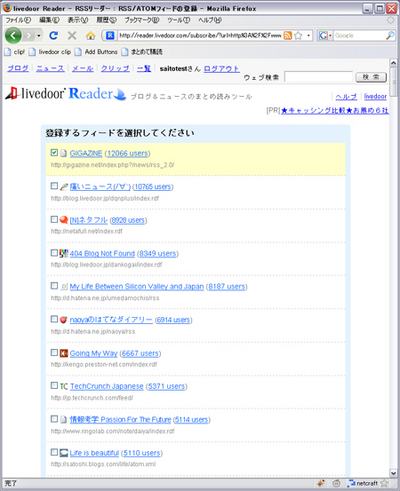Click the status bar star icon
The height and width of the screenshot is (491, 400).
384,483
